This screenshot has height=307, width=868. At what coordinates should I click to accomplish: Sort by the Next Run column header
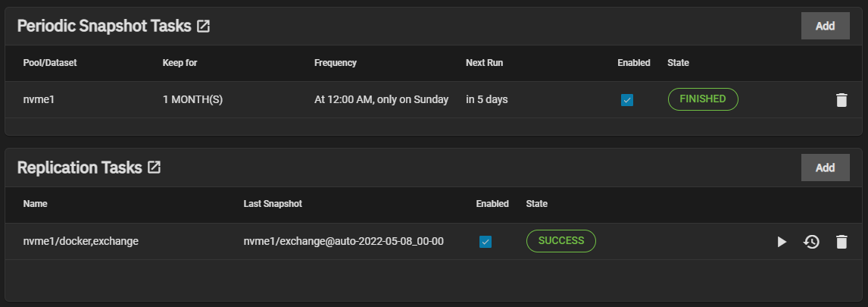click(x=484, y=63)
